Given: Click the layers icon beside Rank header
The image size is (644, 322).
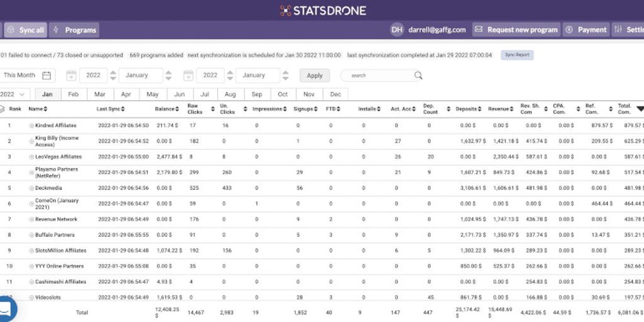Looking at the screenshot, I should coord(2,109).
